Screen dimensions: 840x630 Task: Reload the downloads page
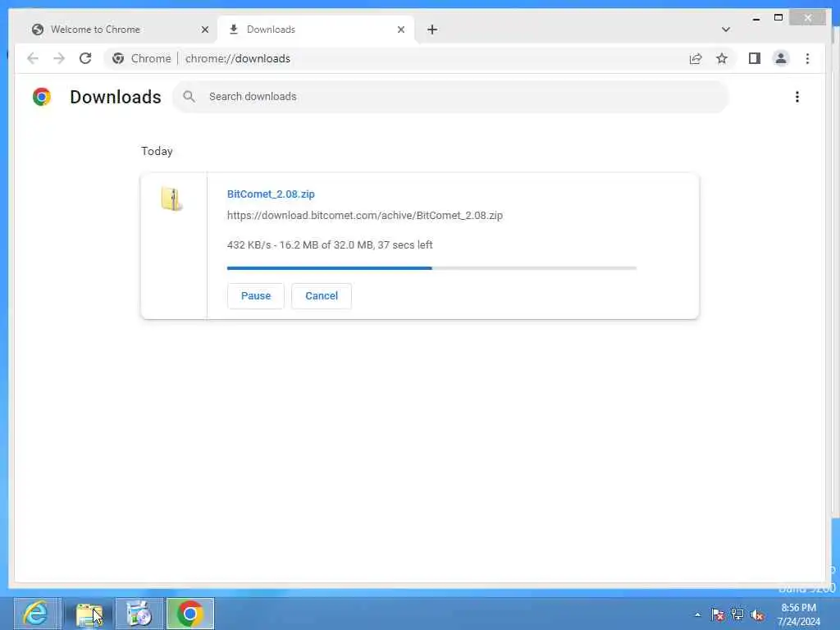click(x=85, y=58)
